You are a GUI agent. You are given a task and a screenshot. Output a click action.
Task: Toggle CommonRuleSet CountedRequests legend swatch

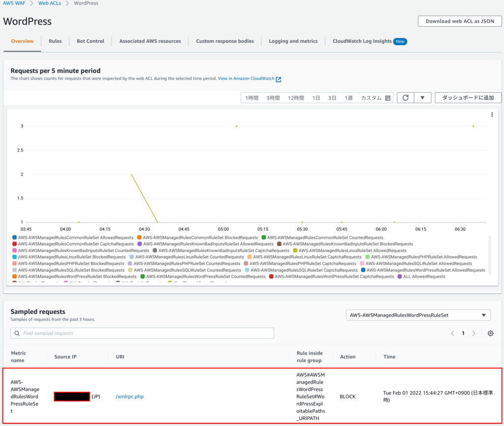[x=264, y=237]
